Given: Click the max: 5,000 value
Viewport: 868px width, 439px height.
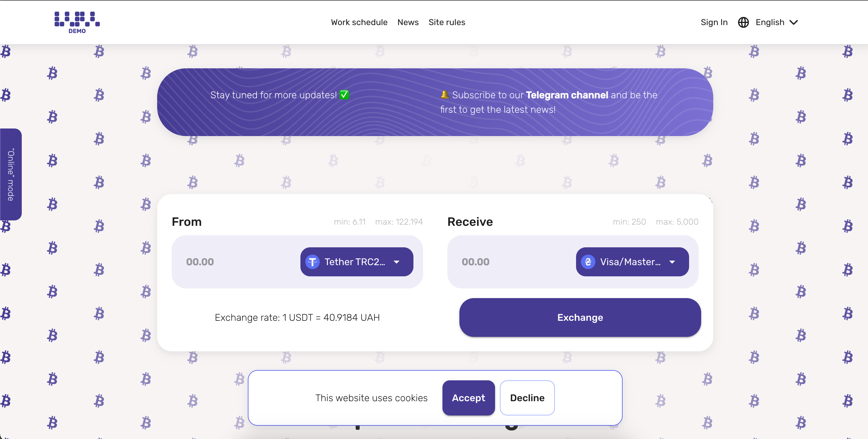Looking at the screenshot, I should pyautogui.click(x=677, y=222).
